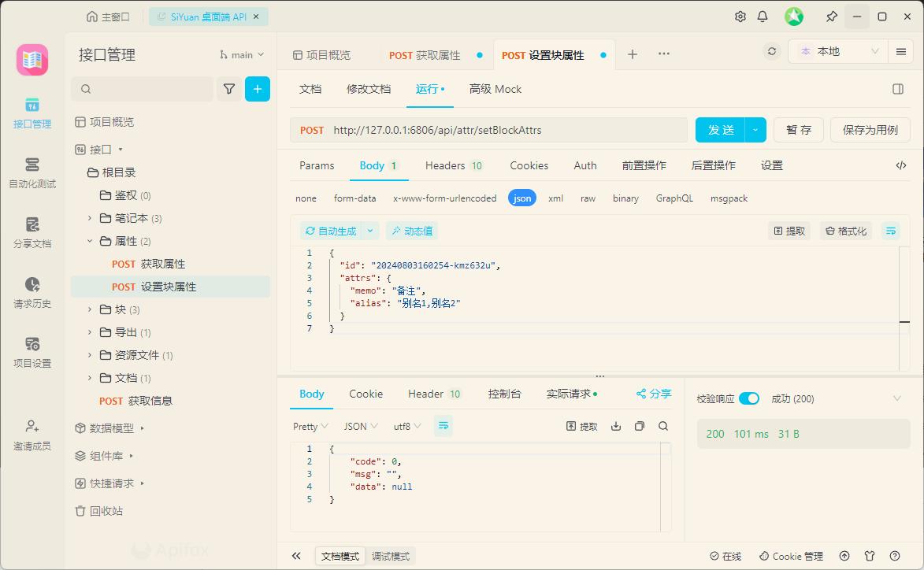Click the interface search field

pyautogui.click(x=142, y=89)
